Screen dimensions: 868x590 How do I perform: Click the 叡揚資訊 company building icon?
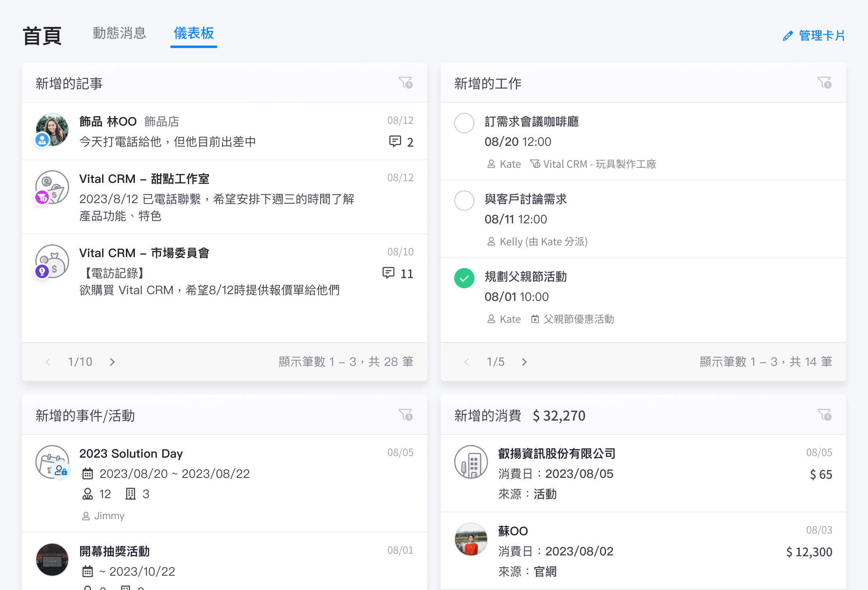click(471, 462)
